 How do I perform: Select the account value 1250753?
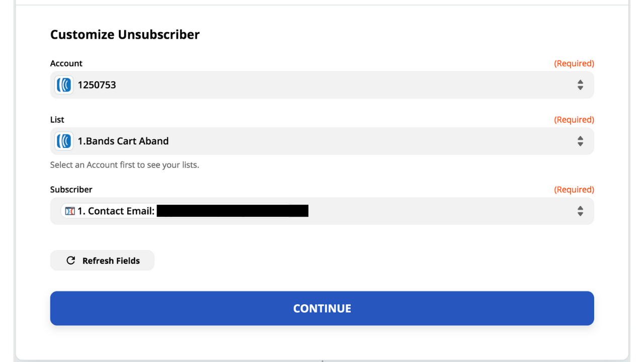click(97, 85)
